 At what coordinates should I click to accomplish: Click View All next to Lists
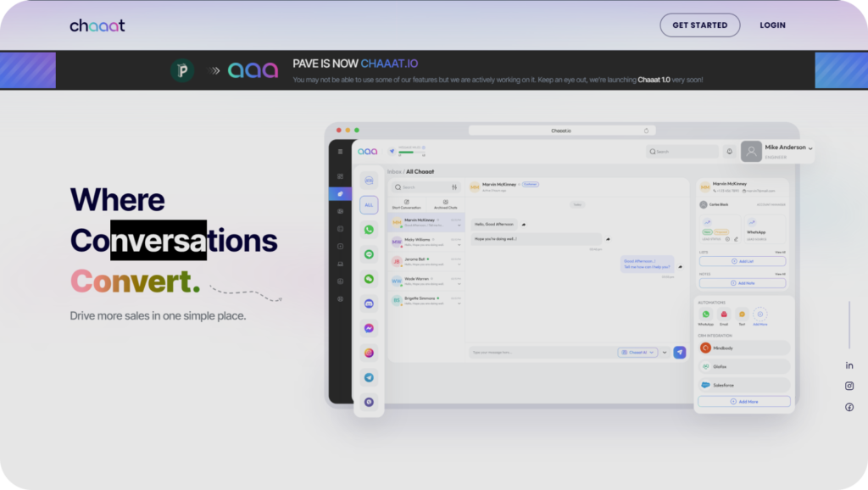(x=780, y=252)
